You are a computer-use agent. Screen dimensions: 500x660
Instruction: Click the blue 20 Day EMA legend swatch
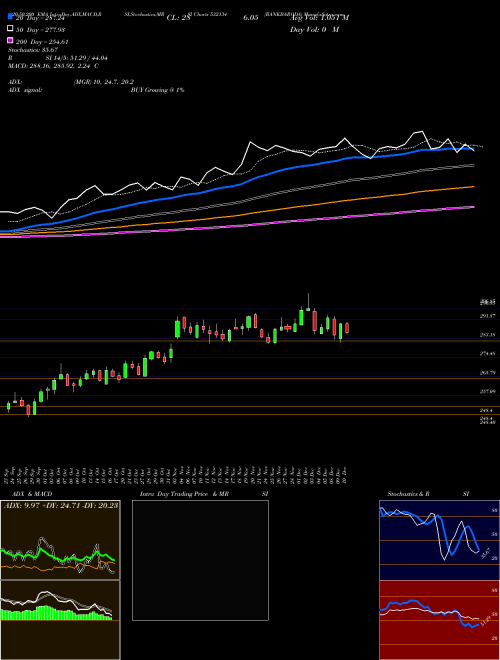10,17
